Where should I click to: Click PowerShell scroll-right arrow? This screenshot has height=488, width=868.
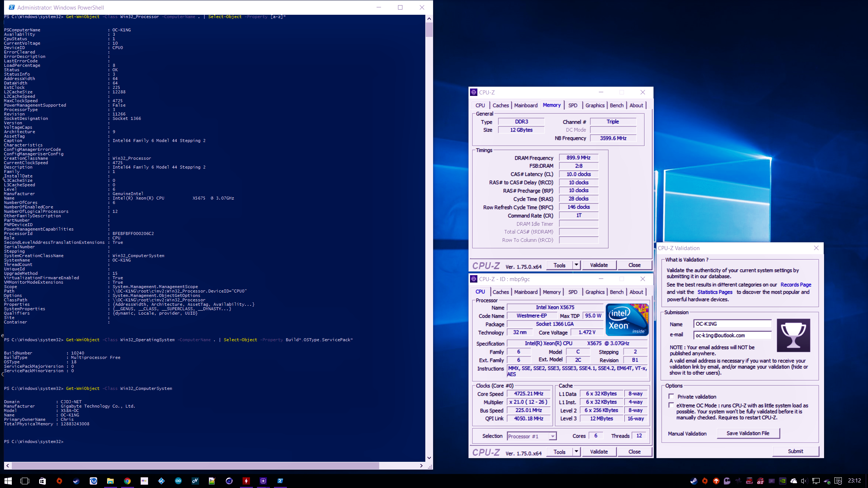421,466
